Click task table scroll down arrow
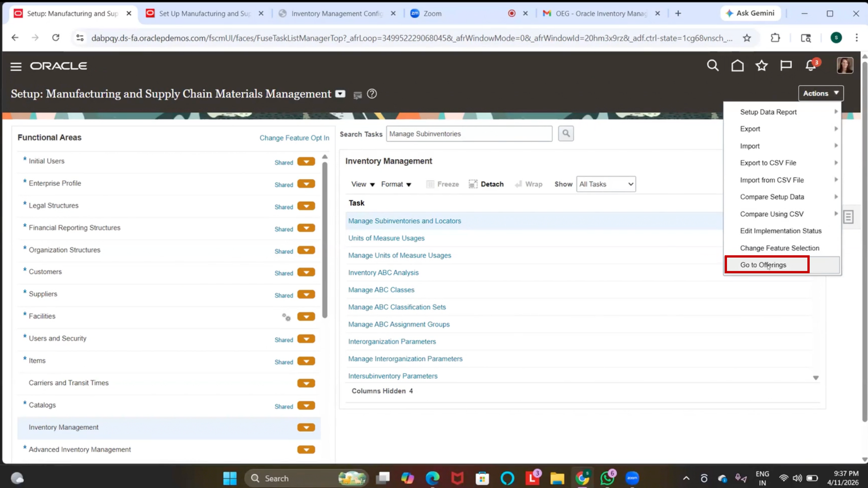The image size is (868, 488). (816, 378)
